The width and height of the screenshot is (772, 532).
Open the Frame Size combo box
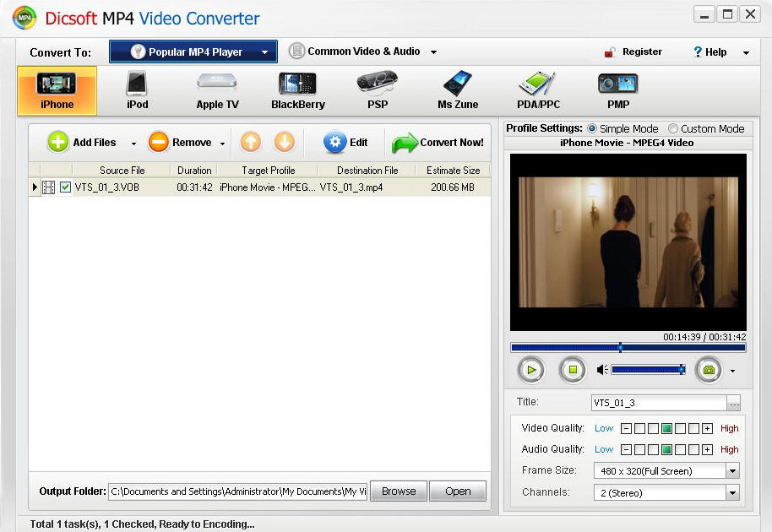(x=666, y=471)
